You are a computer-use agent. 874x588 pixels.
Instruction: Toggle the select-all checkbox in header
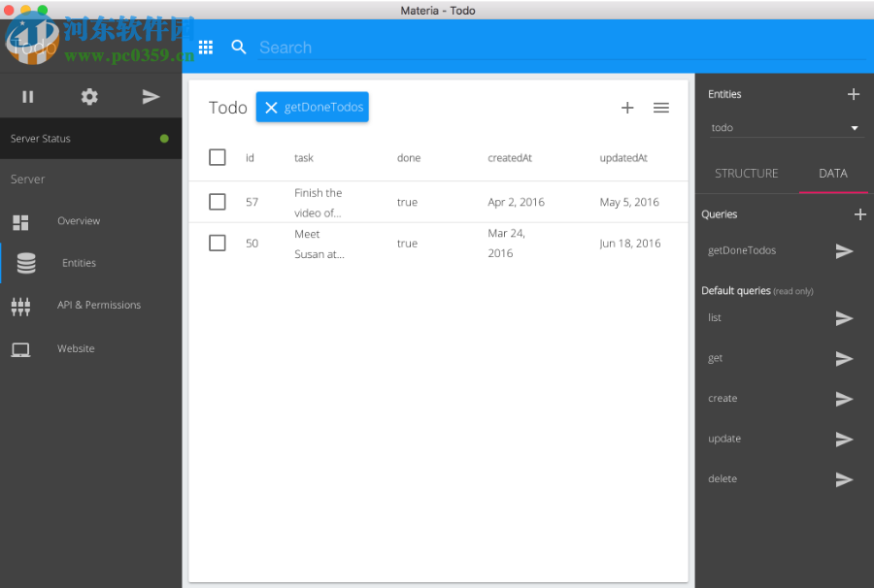coord(218,157)
